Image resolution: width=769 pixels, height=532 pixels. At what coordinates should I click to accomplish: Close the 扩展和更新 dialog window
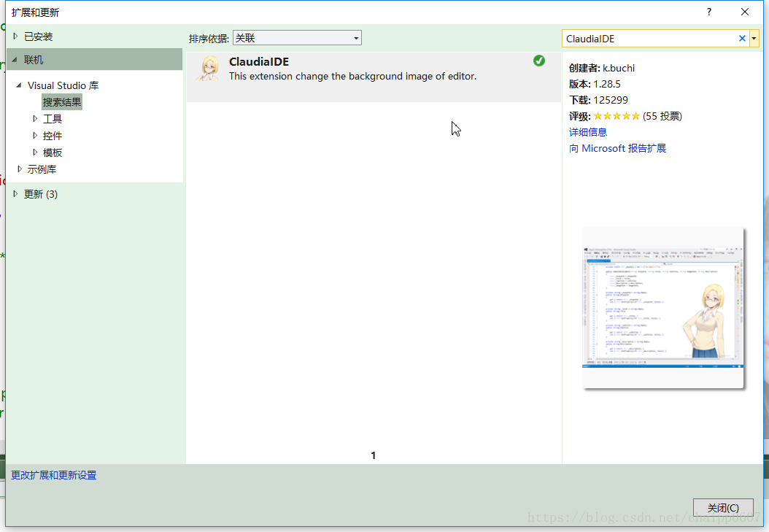pyautogui.click(x=744, y=12)
